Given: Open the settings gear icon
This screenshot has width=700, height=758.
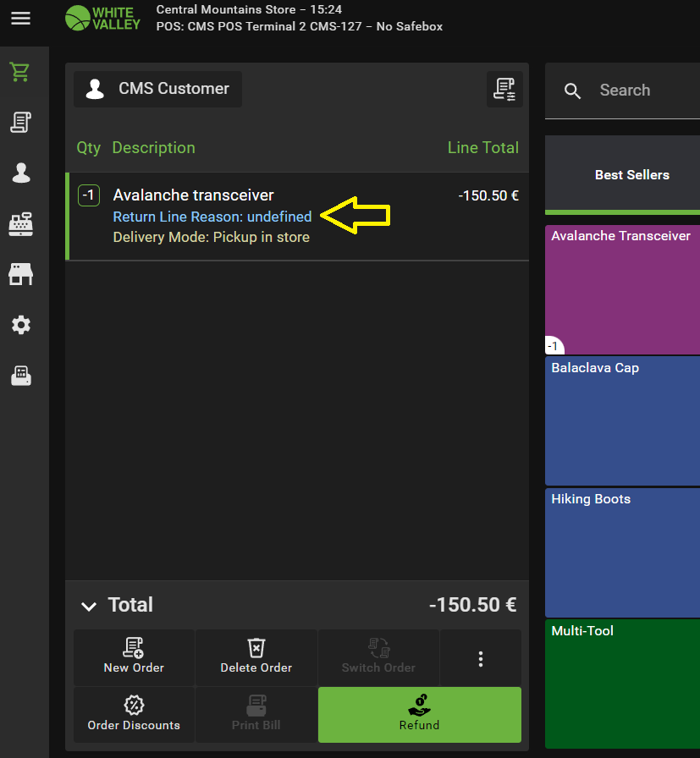Looking at the screenshot, I should [20, 325].
